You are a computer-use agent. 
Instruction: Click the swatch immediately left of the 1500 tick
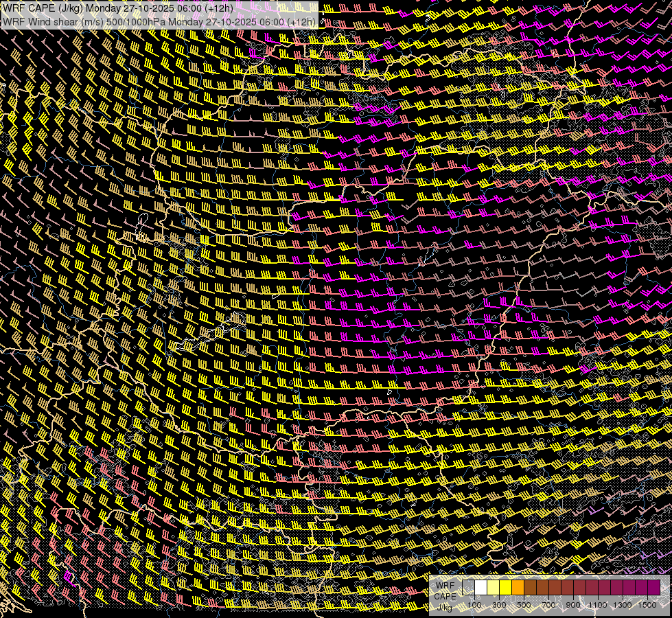coord(641,588)
